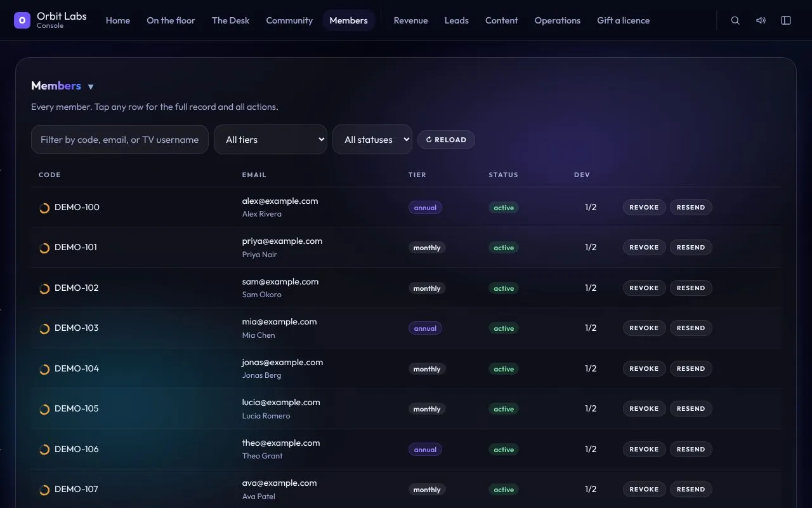812x508 pixels.
Task: Click the monthly tier badge for DEMO-101
Action: click(x=427, y=248)
